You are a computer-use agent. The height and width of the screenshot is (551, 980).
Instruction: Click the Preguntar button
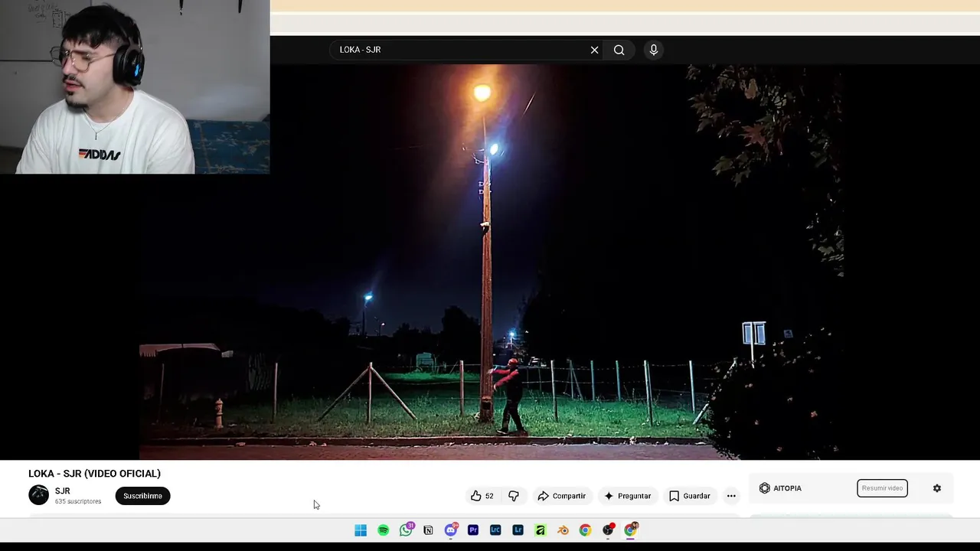627,496
